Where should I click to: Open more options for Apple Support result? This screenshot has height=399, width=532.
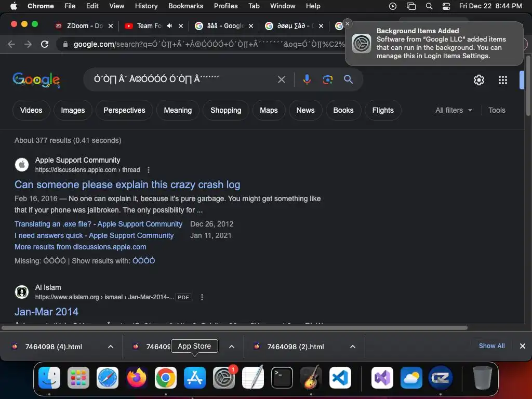tap(148, 170)
